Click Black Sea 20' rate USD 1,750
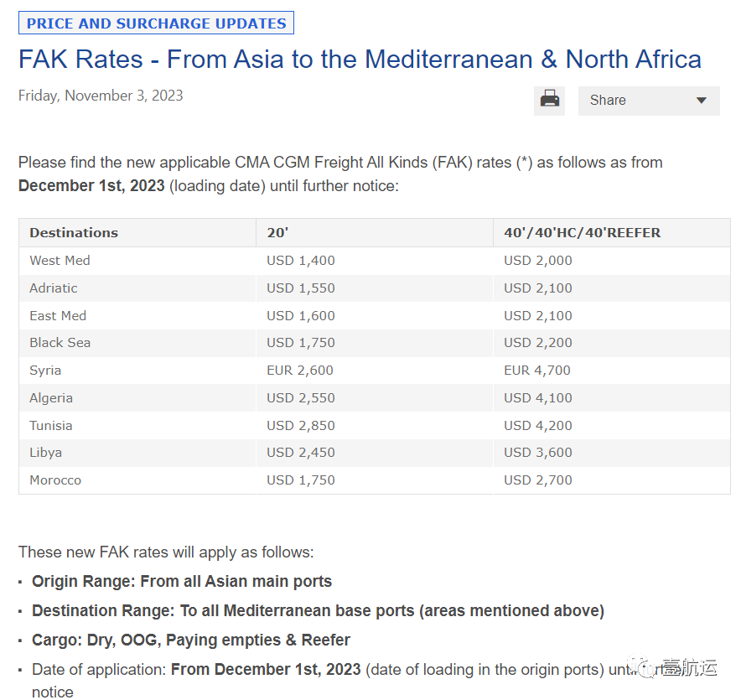Screen dimensions: 741x700 301,343
